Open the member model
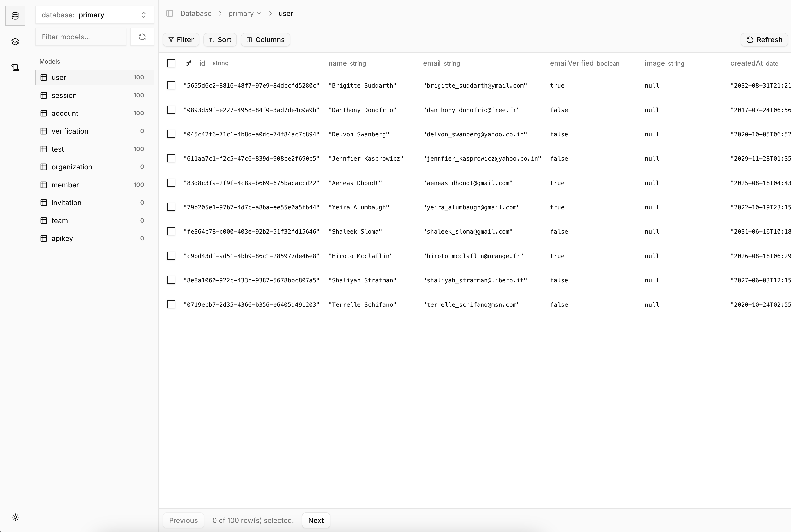This screenshot has width=791, height=532. point(95,185)
